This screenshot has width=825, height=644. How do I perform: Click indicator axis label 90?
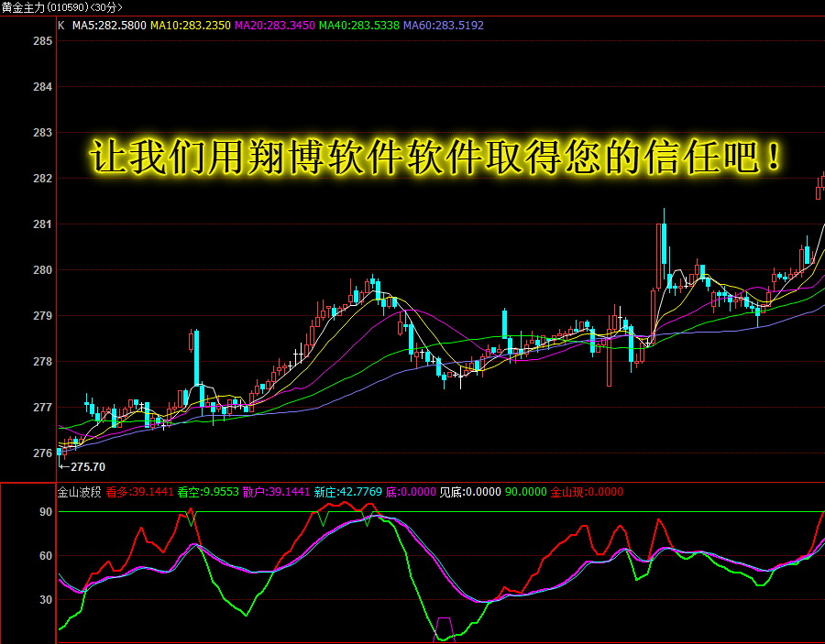pyautogui.click(x=46, y=511)
